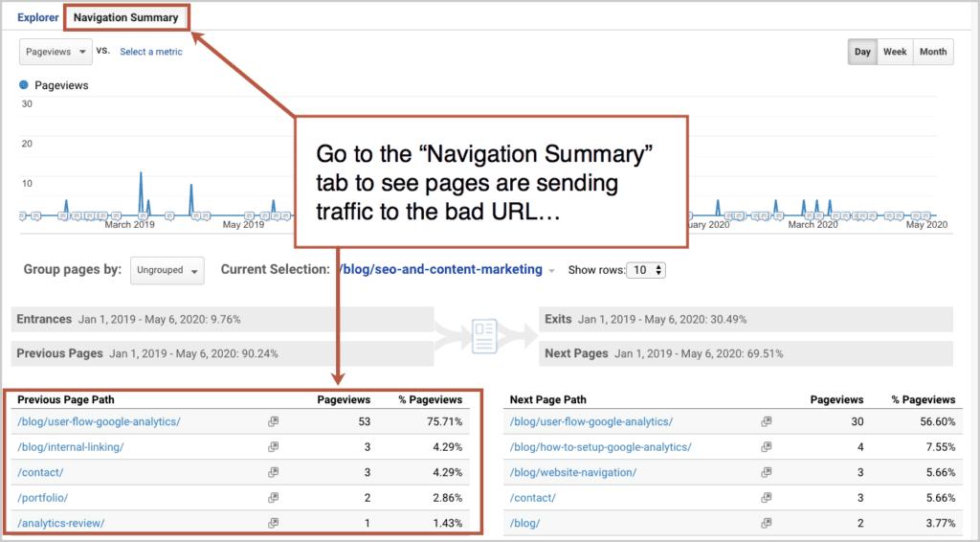Click the 3.77% pageviews value
The height and width of the screenshot is (542, 980).
click(941, 523)
